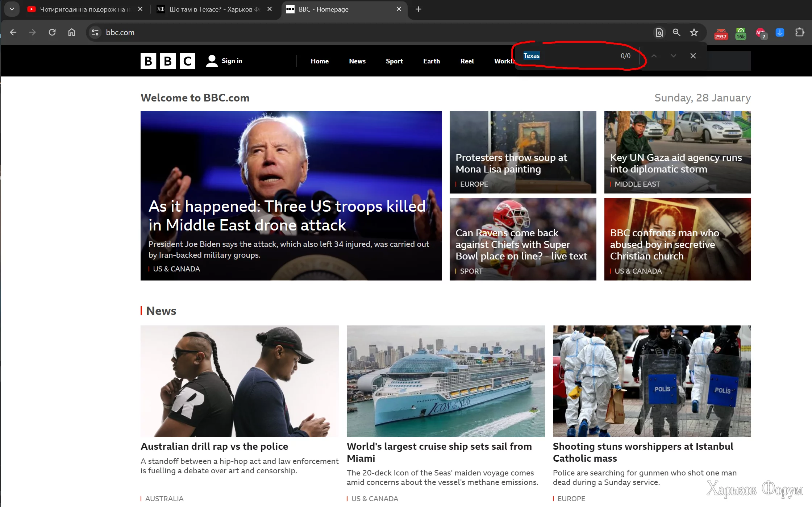Click the EUROPE tag on Mona Lisa story
812x507 pixels.
474,184
